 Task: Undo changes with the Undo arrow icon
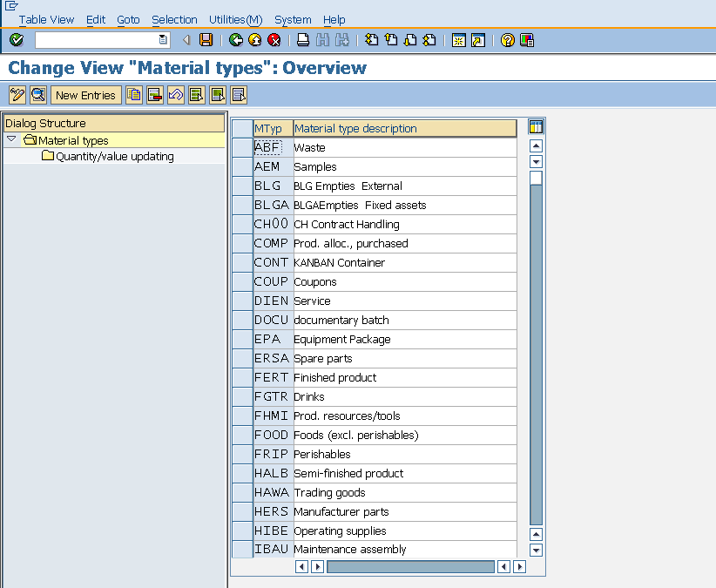pos(176,94)
